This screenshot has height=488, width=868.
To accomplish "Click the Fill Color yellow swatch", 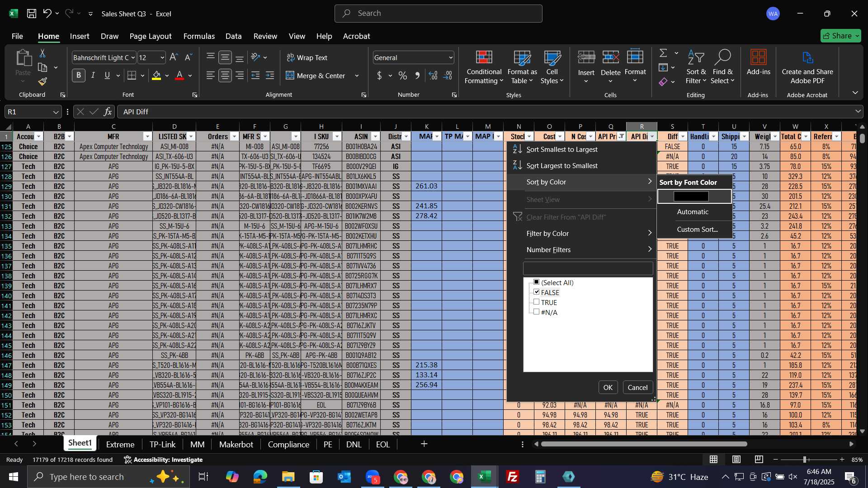I will [x=156, y=75].
